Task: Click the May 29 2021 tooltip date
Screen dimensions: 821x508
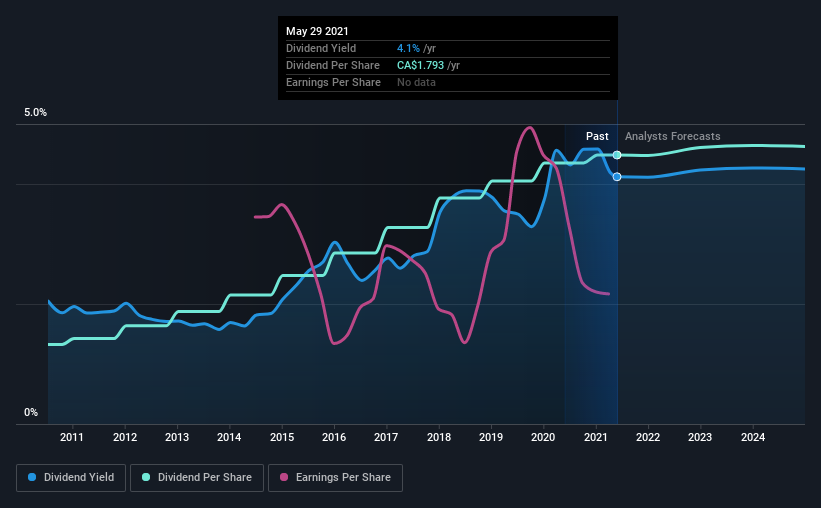Action: click(x=317, y=31)
